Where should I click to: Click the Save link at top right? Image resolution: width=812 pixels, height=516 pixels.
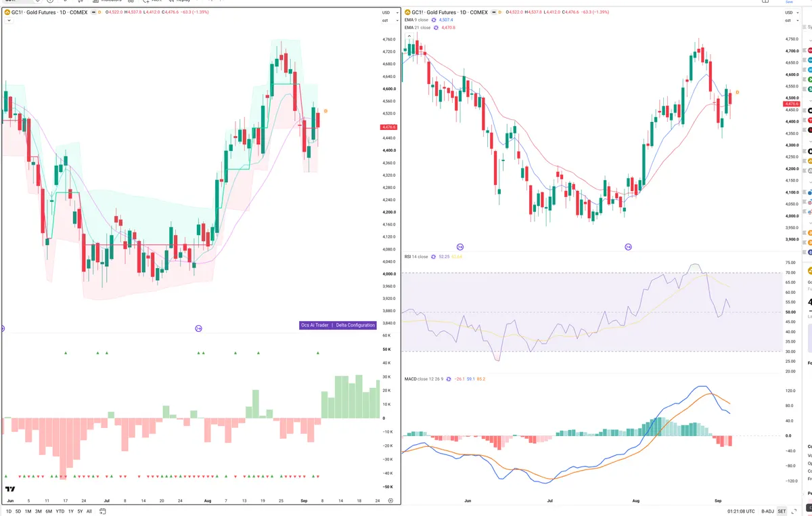coord(789,1)
